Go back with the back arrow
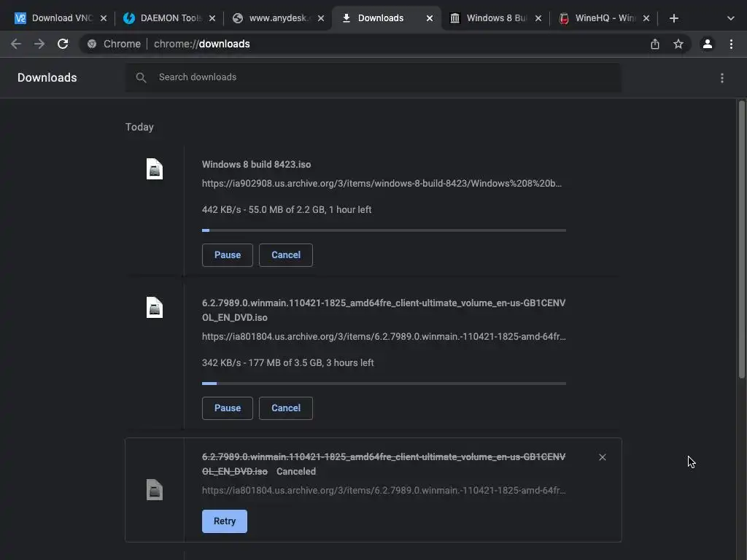This screenshot has height=560, width=747. pos(16,44)
